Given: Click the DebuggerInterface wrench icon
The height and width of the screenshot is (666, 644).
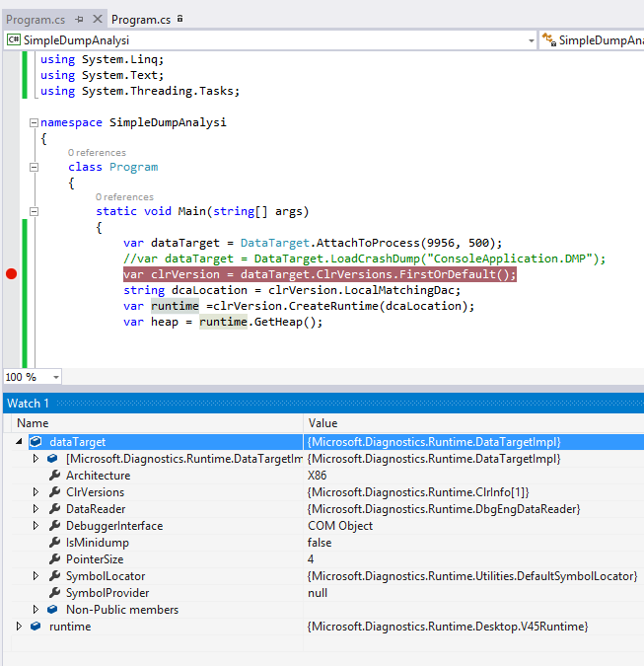Looking at the screenshot, I should [x=54, y=526].
